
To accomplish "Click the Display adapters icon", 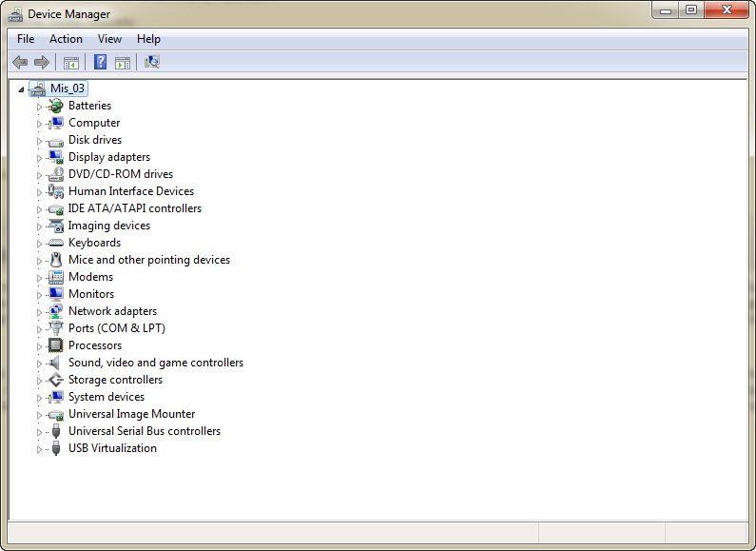I will 56,157.
